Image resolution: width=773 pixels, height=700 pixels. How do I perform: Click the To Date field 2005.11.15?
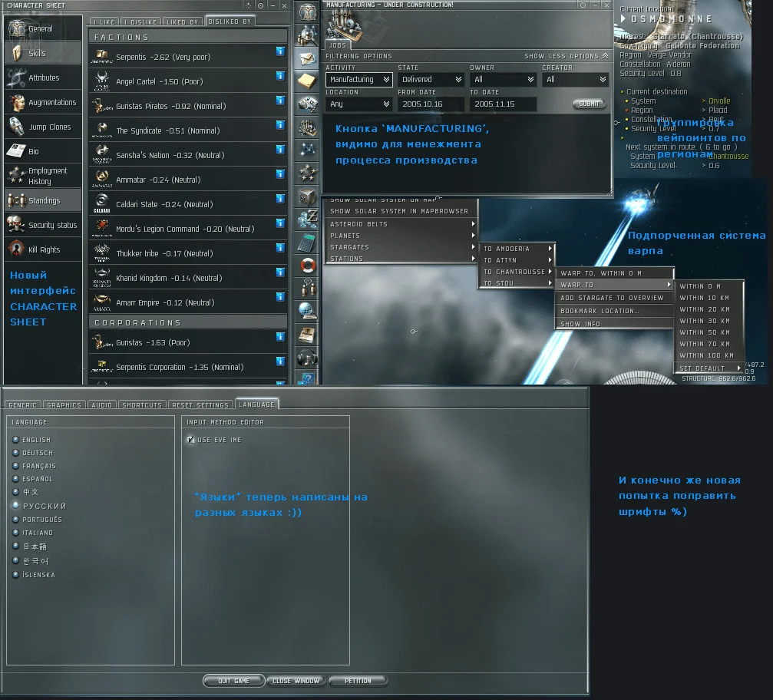click(x=503, y=104)
